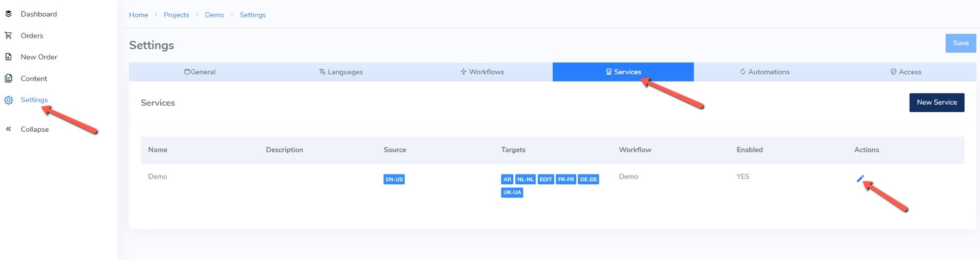Viewport: 980px width, 260px height.
Task: Go to New Order page
Action: [x=39, y=57]
